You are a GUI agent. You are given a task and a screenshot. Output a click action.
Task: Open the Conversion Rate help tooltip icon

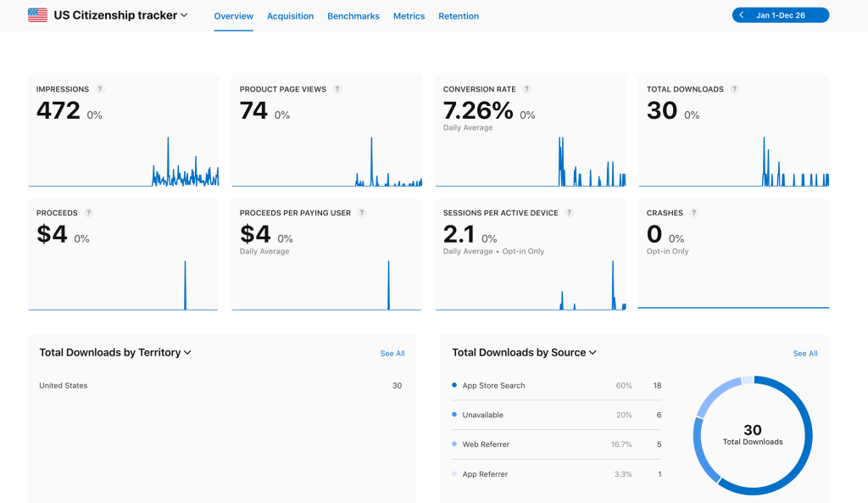tap(526, 89)
